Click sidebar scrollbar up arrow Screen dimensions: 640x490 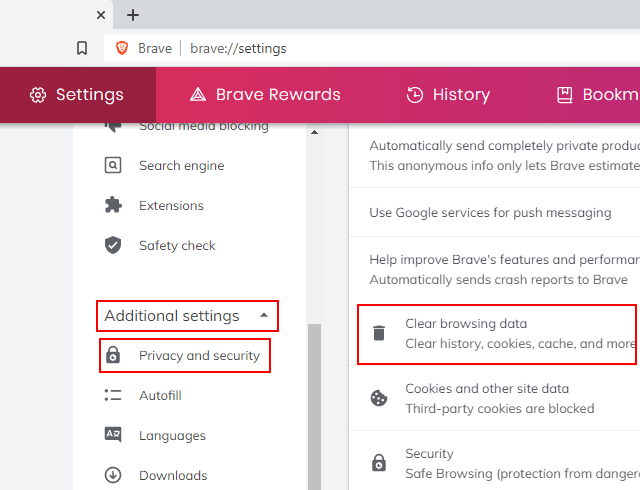314,132
